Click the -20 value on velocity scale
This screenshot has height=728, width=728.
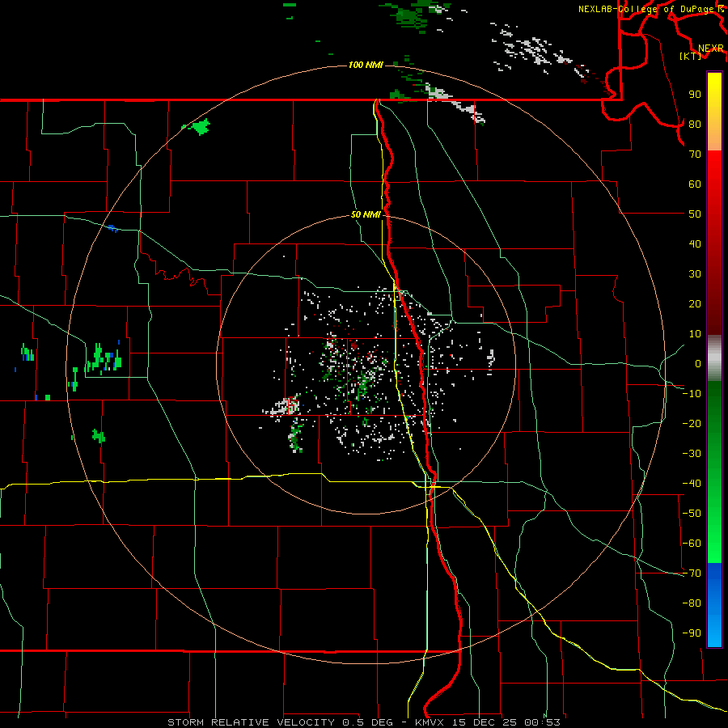pos(692,424)
